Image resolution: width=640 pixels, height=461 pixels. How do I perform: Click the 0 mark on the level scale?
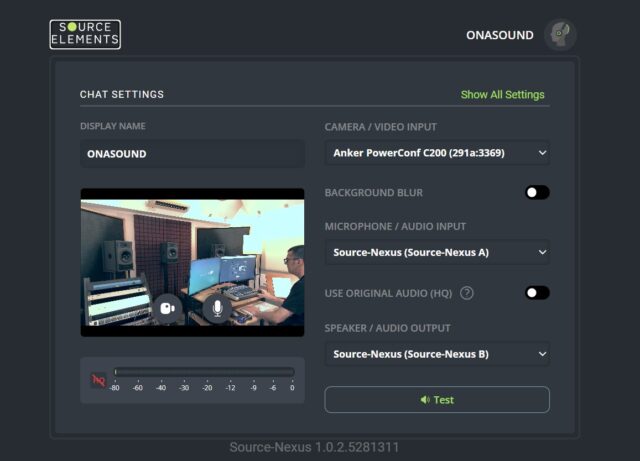tap(292, 388)
